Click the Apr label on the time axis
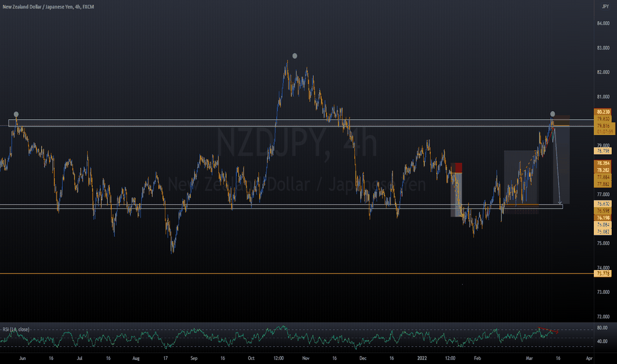 pos(589,358)
